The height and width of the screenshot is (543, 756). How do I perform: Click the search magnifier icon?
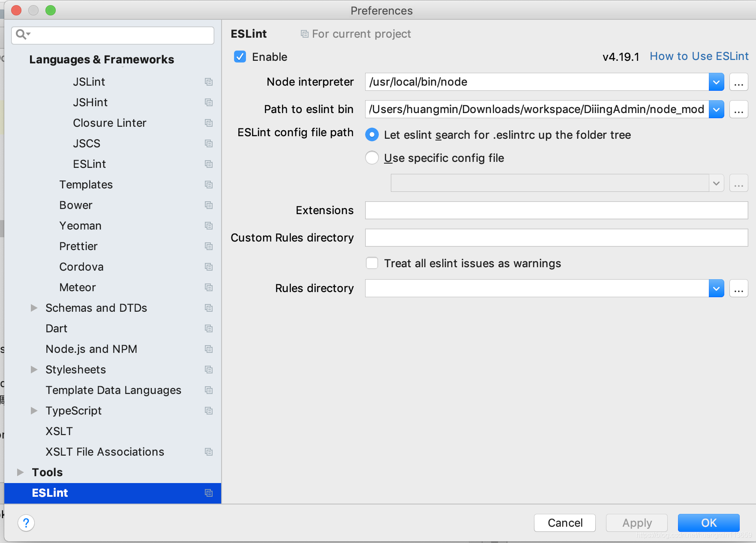tap(22, 34)
